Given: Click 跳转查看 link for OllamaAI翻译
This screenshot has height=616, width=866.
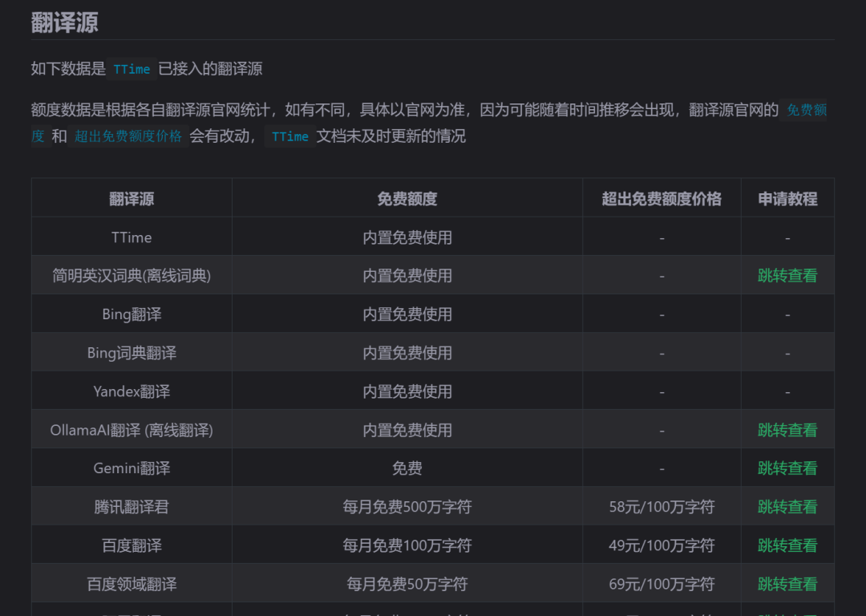Looking at the screenshot, I should coord(787,429).
